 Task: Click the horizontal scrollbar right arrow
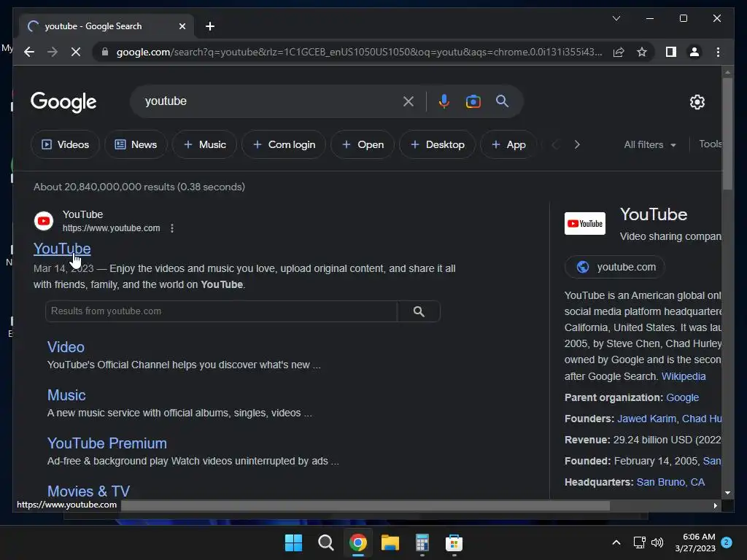click(x=715, y=506)
